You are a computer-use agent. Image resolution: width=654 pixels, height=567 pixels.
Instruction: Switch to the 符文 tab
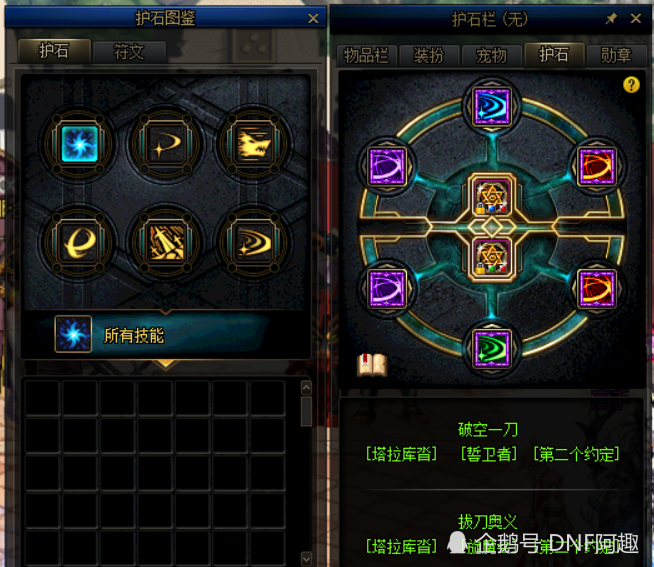[129, 52]
